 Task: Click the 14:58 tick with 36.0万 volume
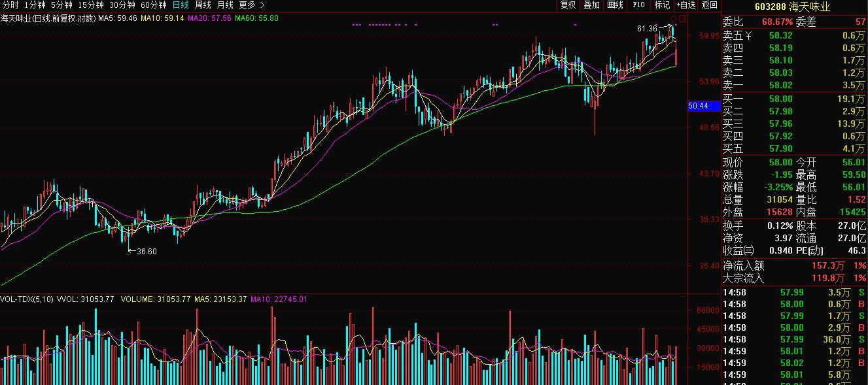tap(795, 339)
